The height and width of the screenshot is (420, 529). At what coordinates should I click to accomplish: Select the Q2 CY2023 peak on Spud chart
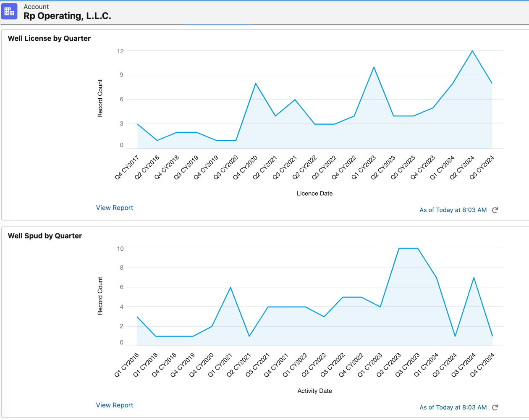click(399, 248)
